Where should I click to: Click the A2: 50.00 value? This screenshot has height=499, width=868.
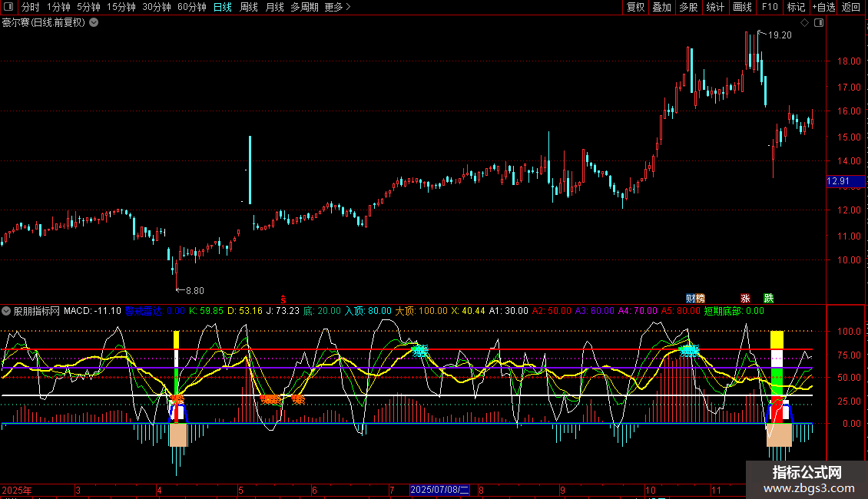click(x=552, y=311)
